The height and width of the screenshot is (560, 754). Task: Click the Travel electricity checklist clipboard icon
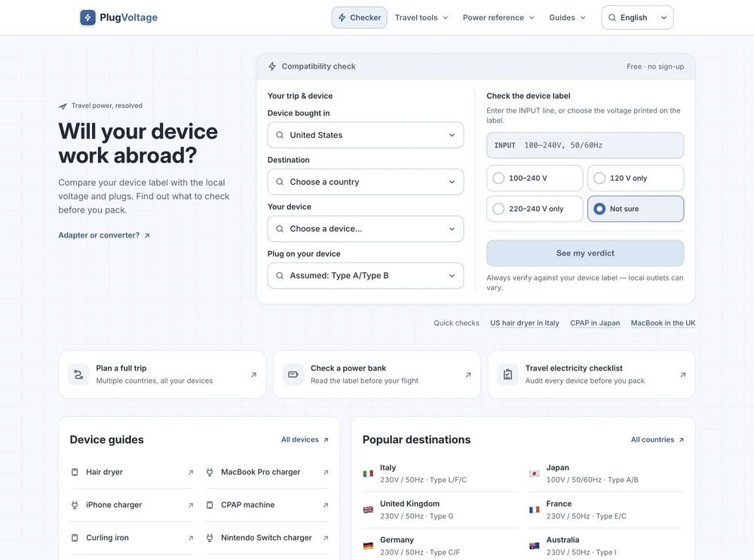click(507, 375)
